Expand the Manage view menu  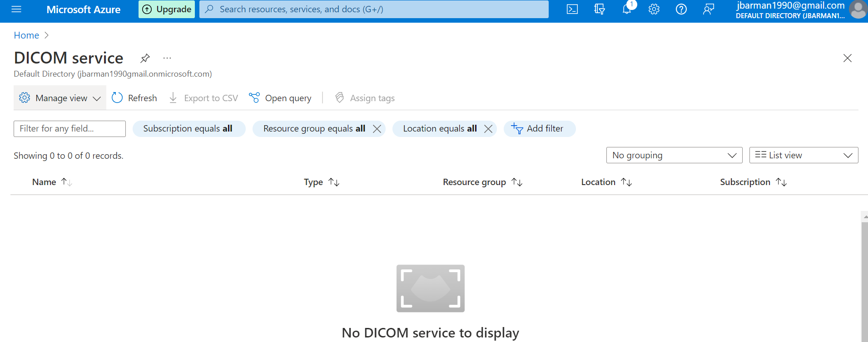point(60,98)
